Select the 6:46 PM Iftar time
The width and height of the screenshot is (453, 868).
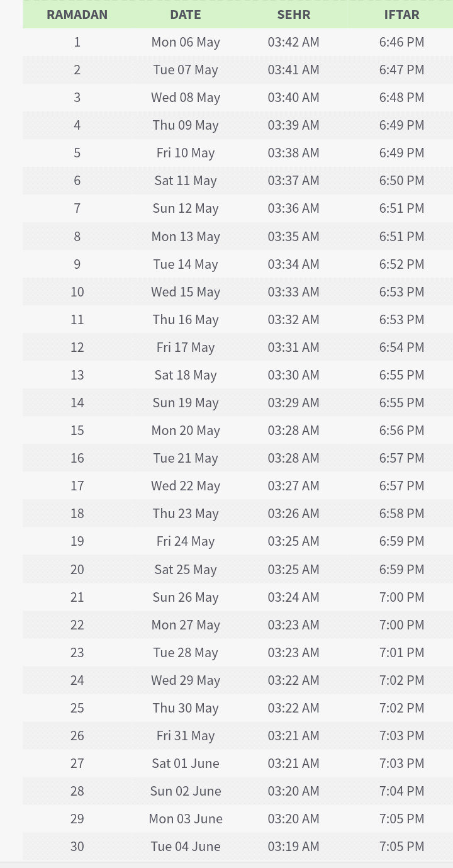pyautogui.click(x=401, y=42)
